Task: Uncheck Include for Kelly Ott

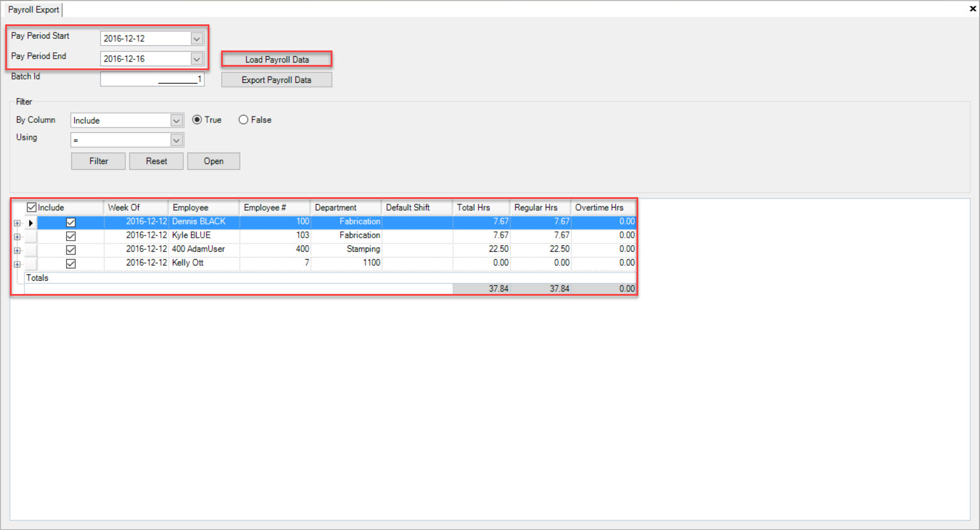Action: pos(71,264)
